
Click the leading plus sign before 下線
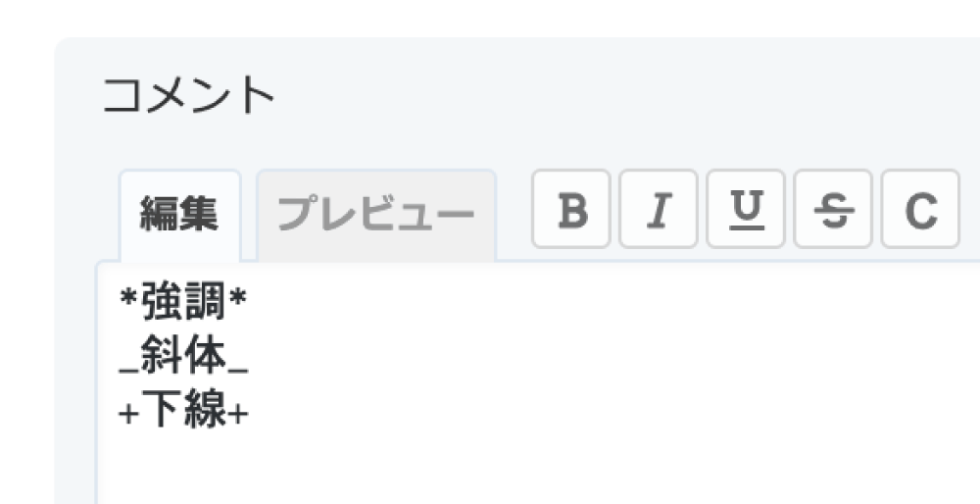128,414
